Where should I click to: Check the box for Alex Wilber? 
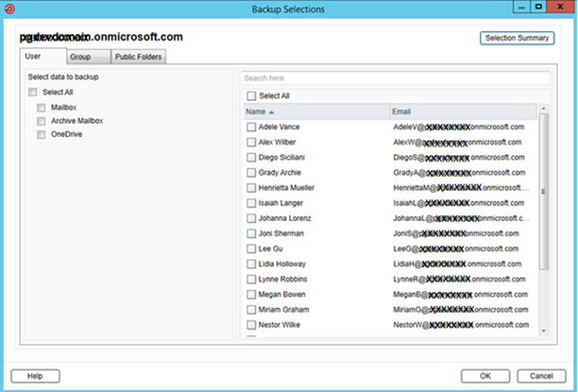[251, 142]
